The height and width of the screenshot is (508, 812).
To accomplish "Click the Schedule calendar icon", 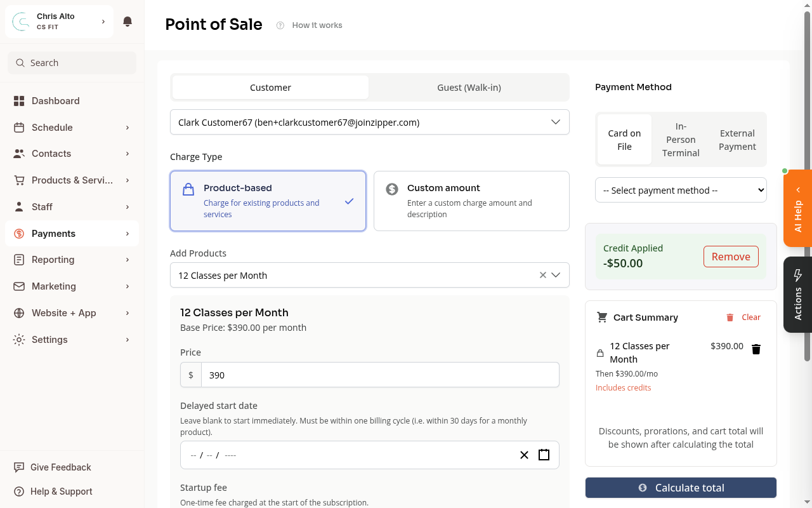I will click(19, 128).
